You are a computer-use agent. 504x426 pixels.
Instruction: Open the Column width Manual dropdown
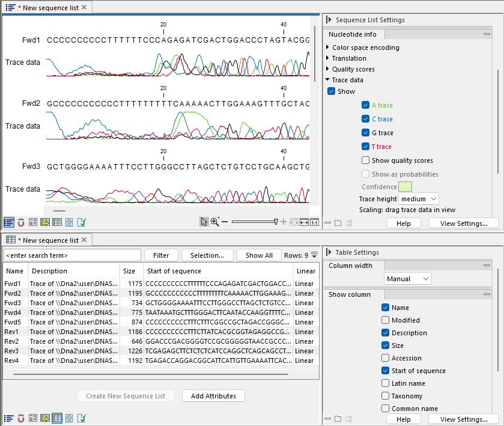[407, 279]
